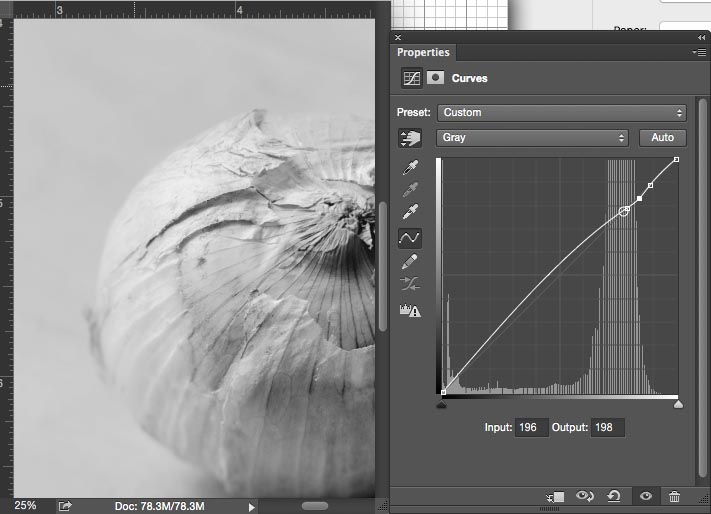Reset curves to adjustment defaults
The height and width of the screenshot is (514, 711).
(614, 496)
